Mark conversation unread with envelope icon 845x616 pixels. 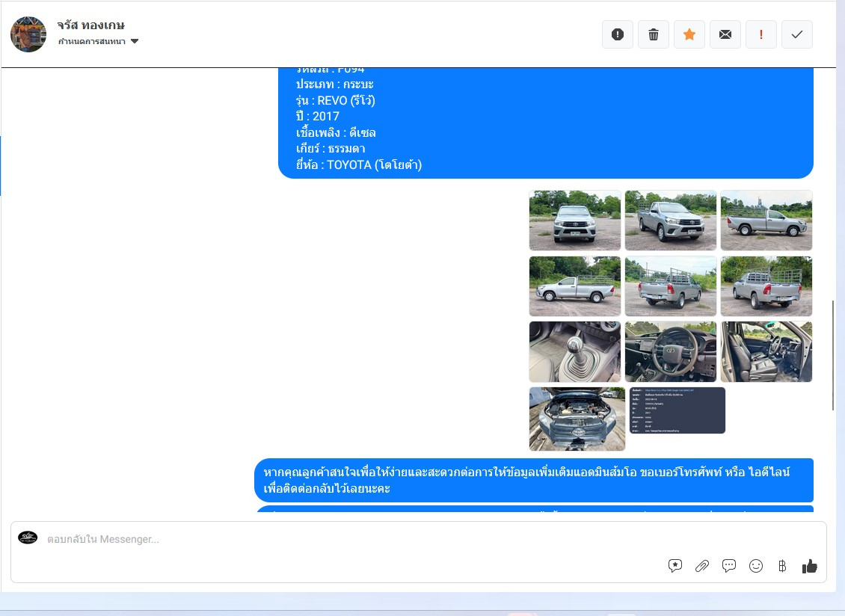pos(725,34)
